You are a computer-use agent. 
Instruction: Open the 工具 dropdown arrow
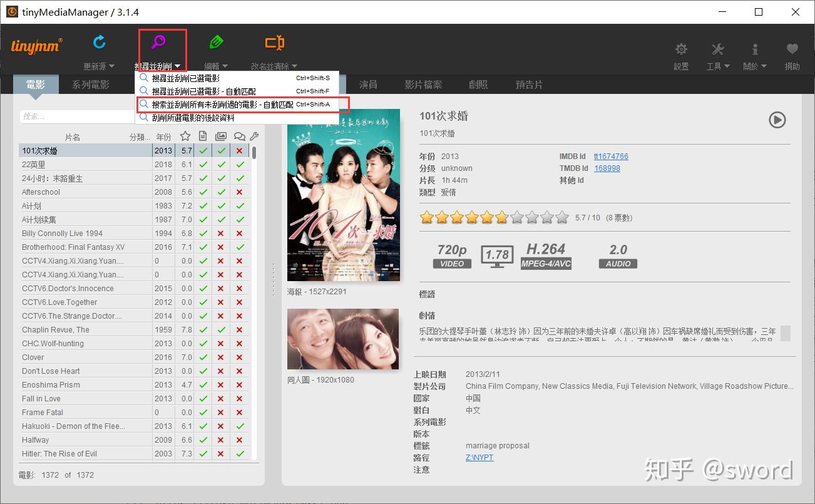coord(728,65)
